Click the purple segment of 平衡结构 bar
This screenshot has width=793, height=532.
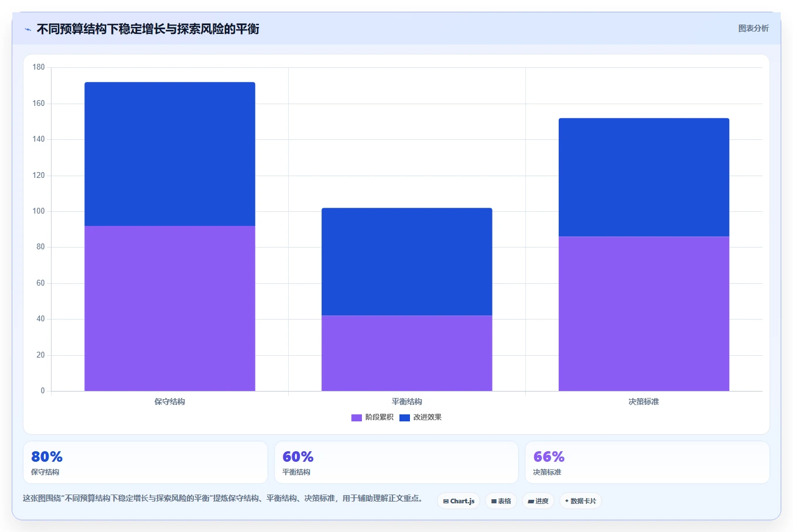(x=407, y=353)
